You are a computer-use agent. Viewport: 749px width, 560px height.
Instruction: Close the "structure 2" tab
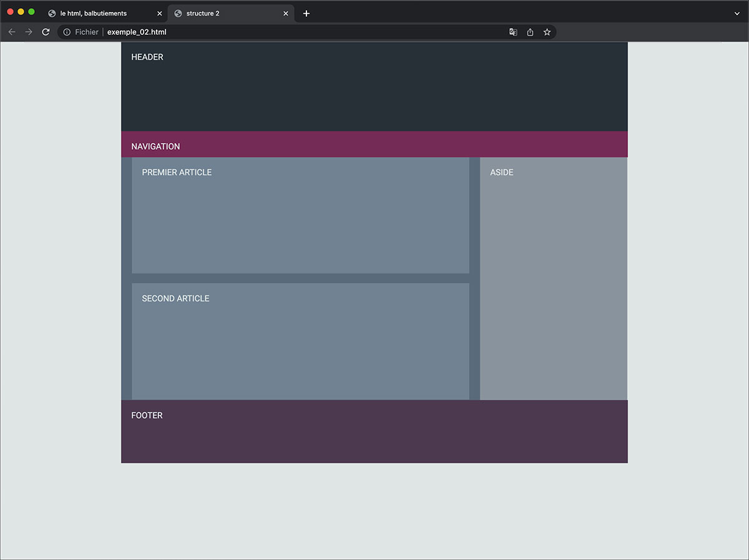pyautogui.click(x=286, y=13)
